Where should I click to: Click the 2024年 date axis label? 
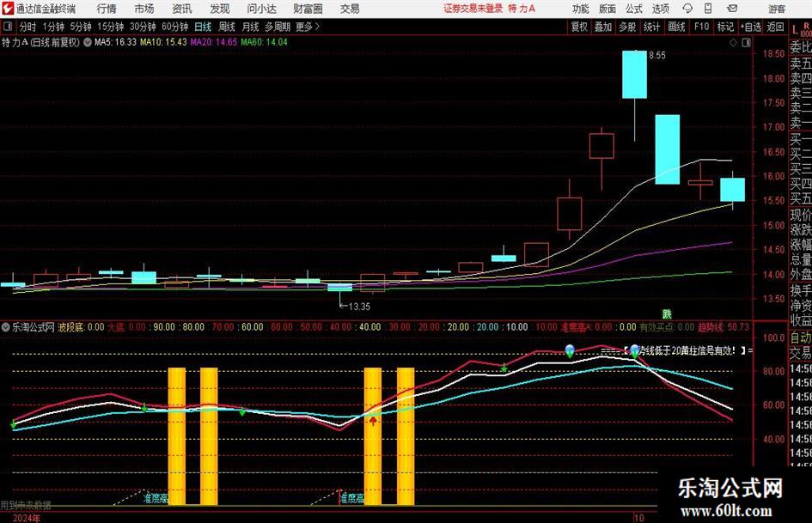coord(27,518)
